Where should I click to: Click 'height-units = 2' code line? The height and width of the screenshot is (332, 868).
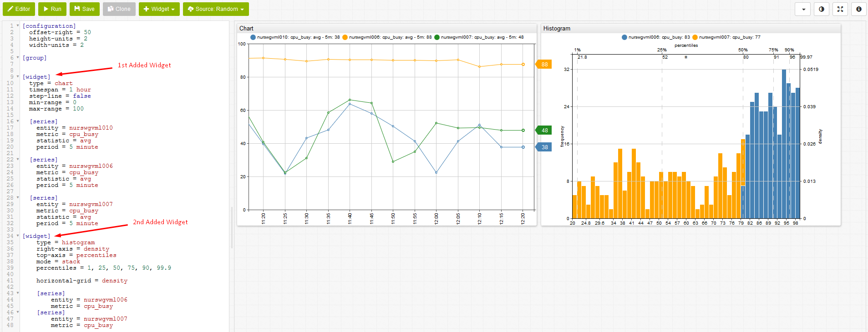(58, 39)
